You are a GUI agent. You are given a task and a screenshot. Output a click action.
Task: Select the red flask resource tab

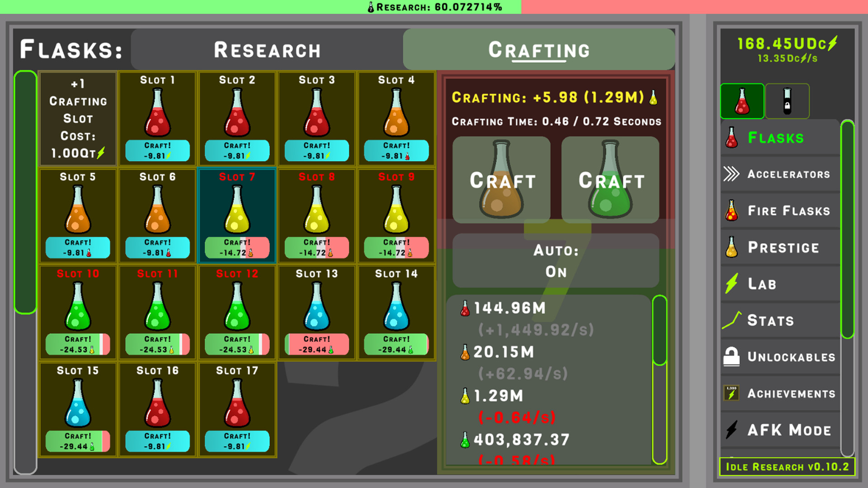click(x=742, y=101)
